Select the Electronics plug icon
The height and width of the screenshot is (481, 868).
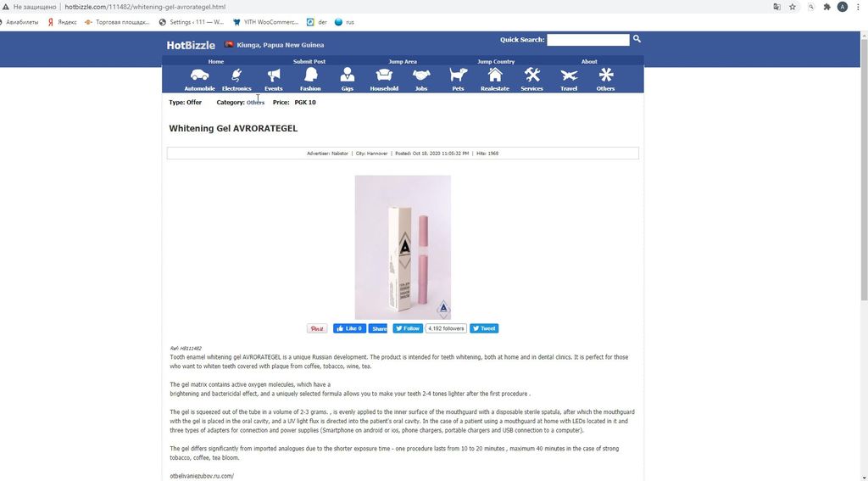click(x=236, y=75)
